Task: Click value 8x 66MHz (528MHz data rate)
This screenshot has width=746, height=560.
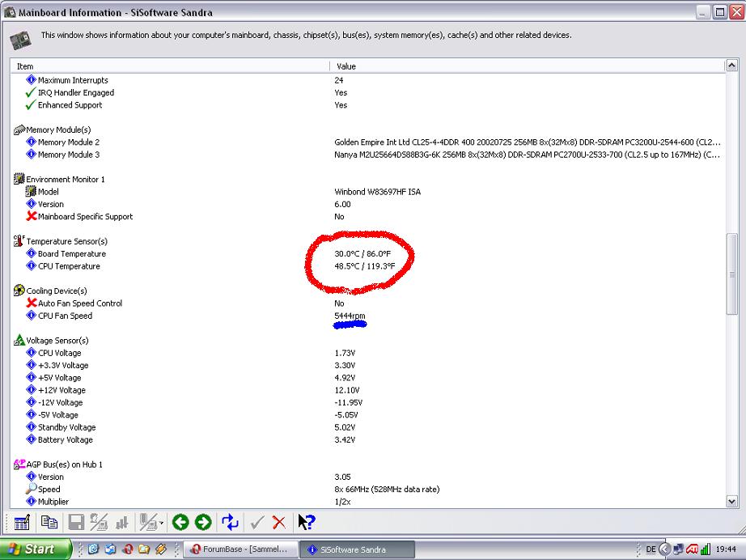Action: (387, 489)
